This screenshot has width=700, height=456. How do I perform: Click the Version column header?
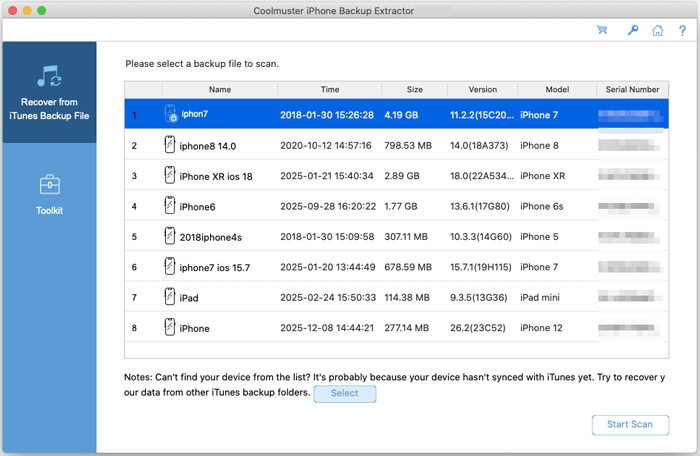(x=483, y=89)
